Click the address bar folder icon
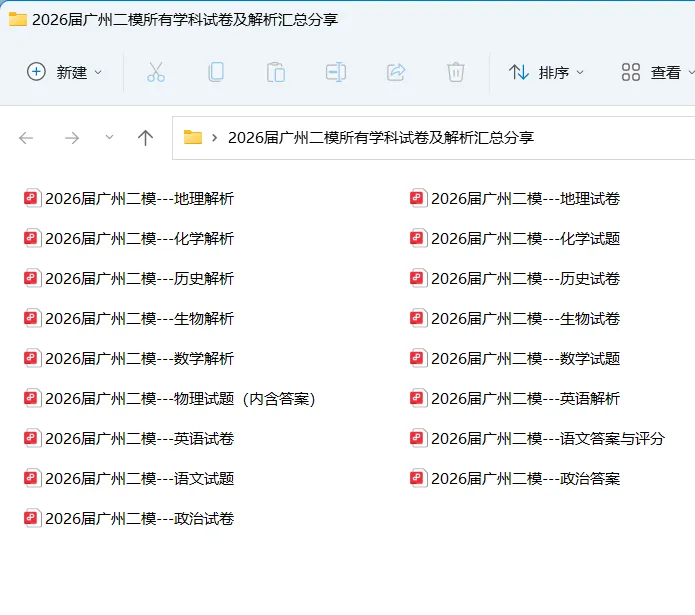The height and width of the screenshot is (615, 695). (193, 137)
